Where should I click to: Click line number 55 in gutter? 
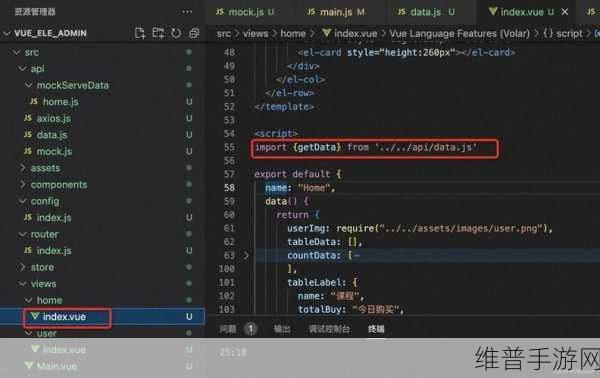229,147
